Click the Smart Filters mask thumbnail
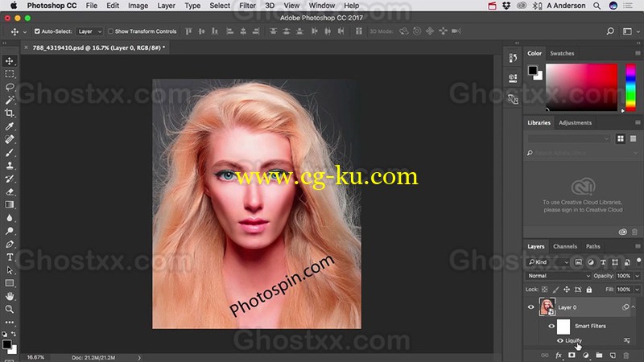644x362 pixels. click(x=563, y=327)
